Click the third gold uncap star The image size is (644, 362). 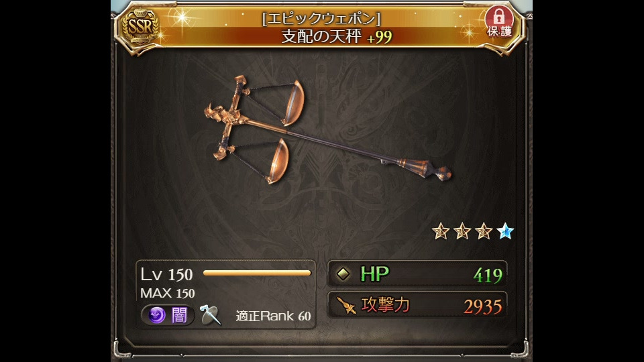pyautogui.click(x=484, y=231)
